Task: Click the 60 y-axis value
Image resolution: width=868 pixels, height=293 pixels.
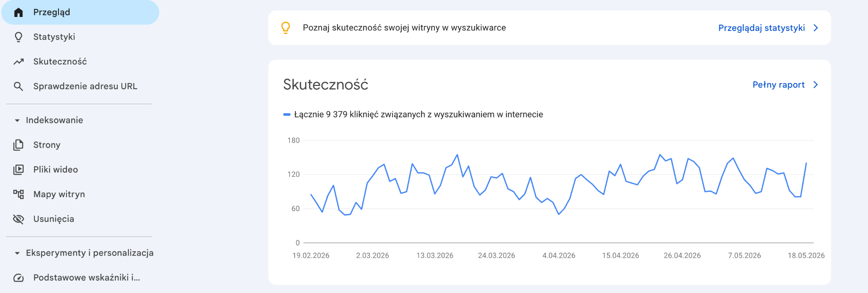Action: (295, 209)
